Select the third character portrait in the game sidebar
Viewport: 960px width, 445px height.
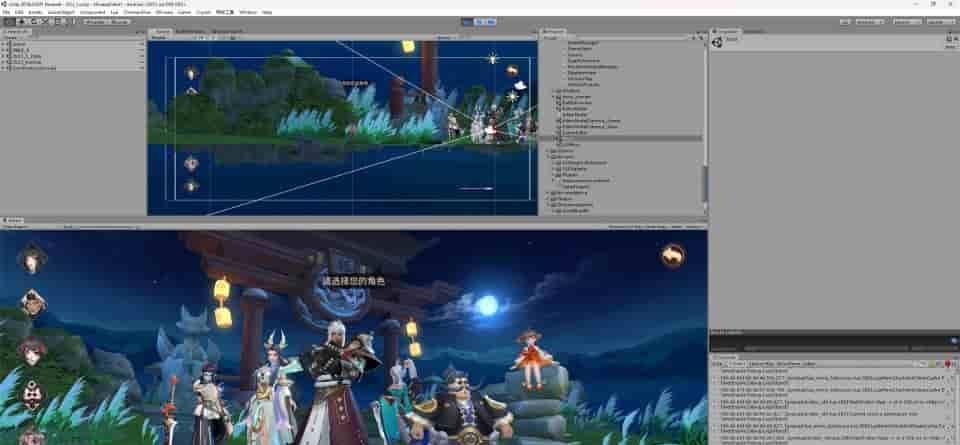click(x=32, y=350)
